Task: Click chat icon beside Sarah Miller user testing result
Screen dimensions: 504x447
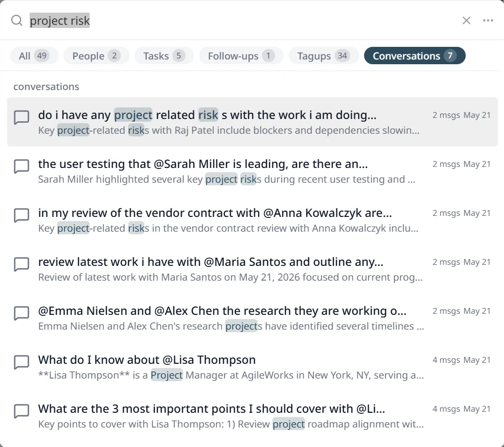Action: (22, 166)
